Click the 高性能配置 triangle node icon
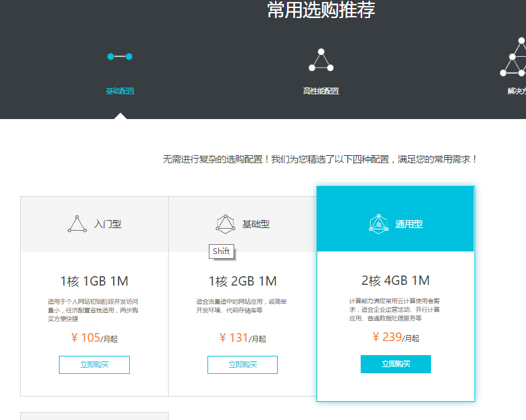Viewport: 526px width, 420px height. pos(321,60)
